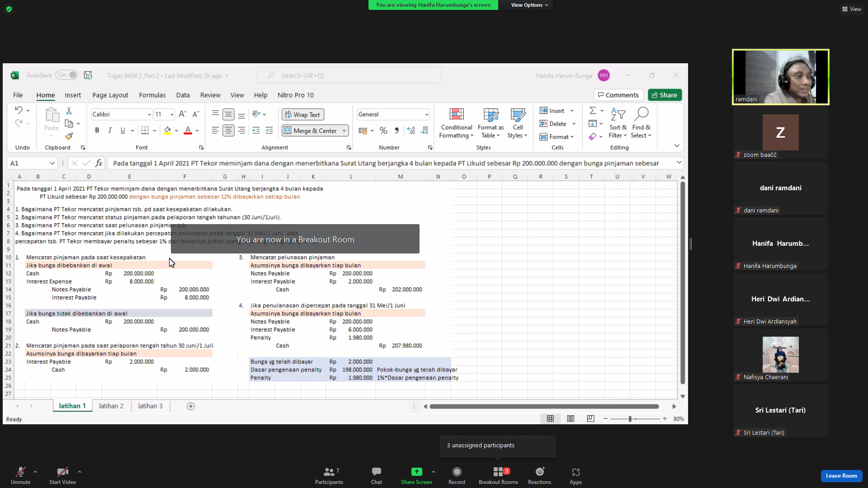Open the latihan 3 sheet tab
Viewport: 868px width, 488px height.
point(150,406)
